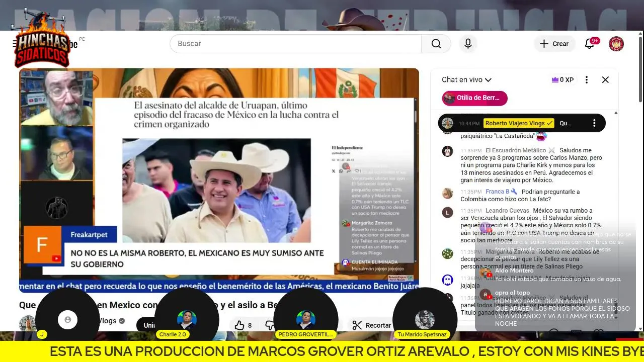Click the 10:44 PM pinned timestamp
Image resolution: width=644 pixels, height=362 pixels.
tap(469, 123)
